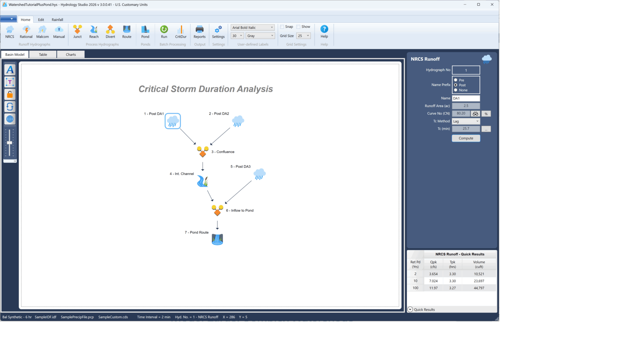Select the Rational runoff hydrograph tool
The width and height of the screenshot is (644, 362).
(26, 32)
